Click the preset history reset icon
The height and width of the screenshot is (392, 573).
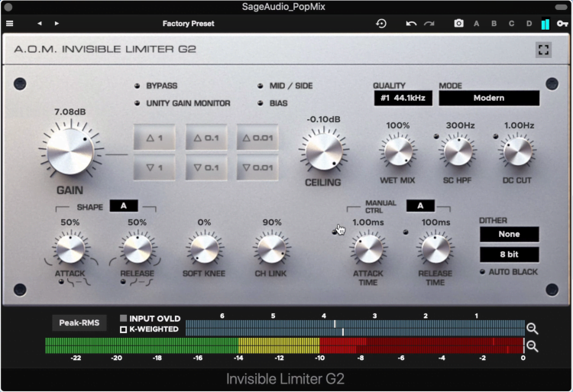[381, 24]
